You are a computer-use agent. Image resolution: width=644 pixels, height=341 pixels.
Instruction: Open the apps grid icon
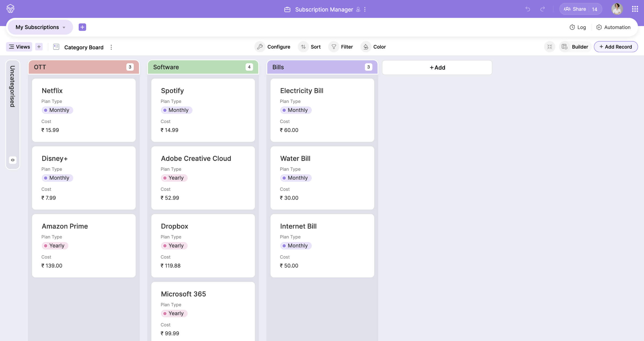click(x=635, y=9)
